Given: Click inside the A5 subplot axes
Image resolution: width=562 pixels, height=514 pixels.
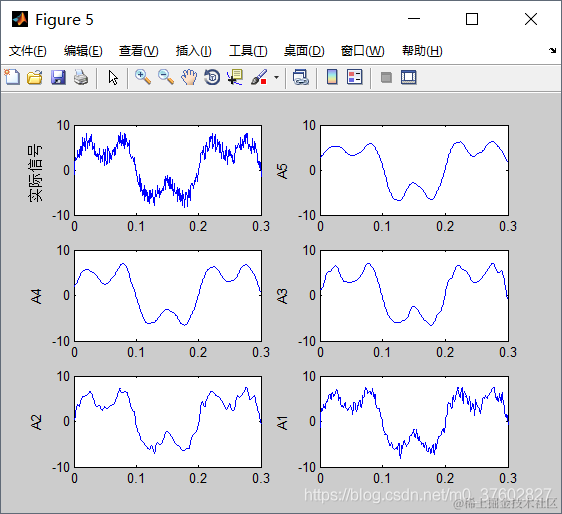Looking at the screenshot, I should tap(414, 170).
